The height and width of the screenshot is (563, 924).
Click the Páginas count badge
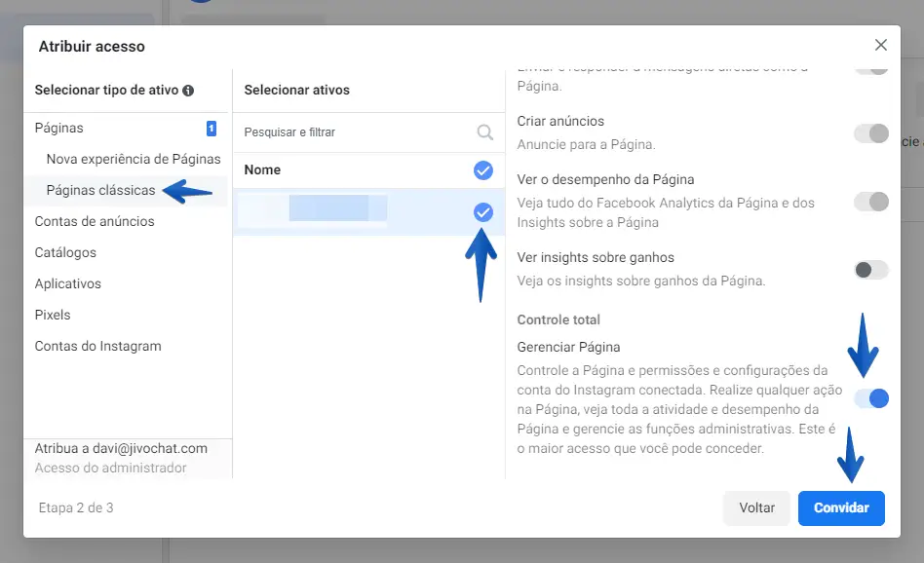point(211,128)
